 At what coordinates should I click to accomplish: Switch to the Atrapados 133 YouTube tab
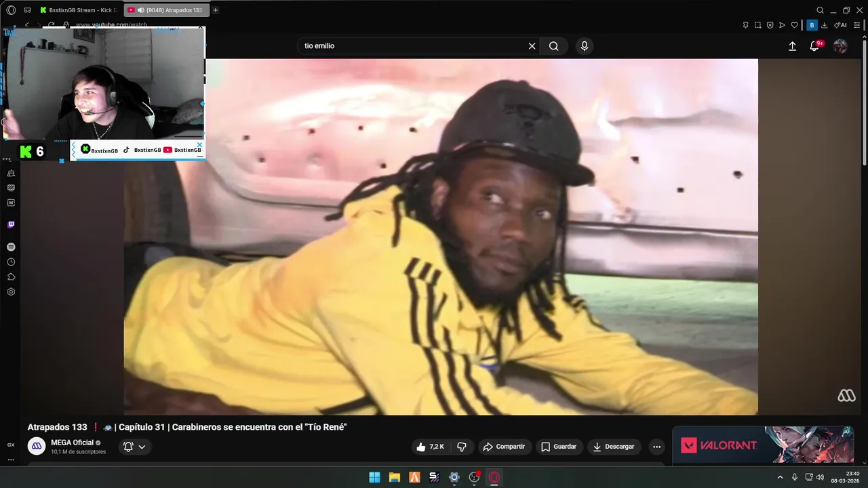(167, 10)
